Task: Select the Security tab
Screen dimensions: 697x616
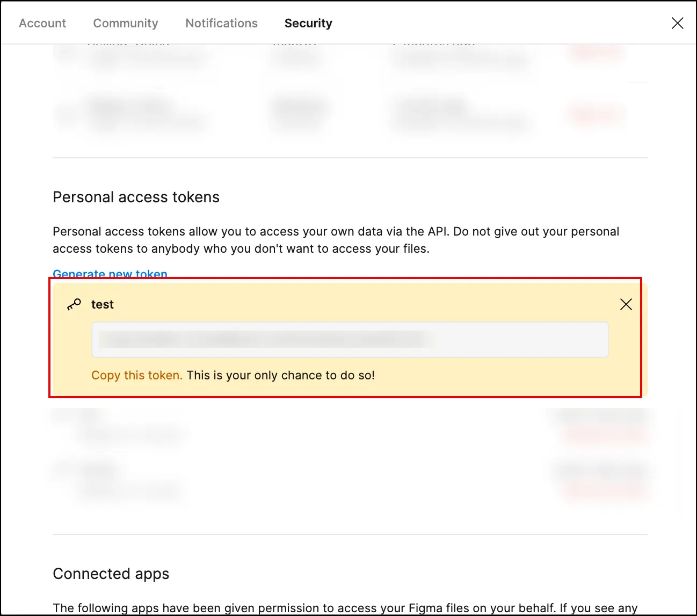Action: pyautogui.click(x=308, y=23)
